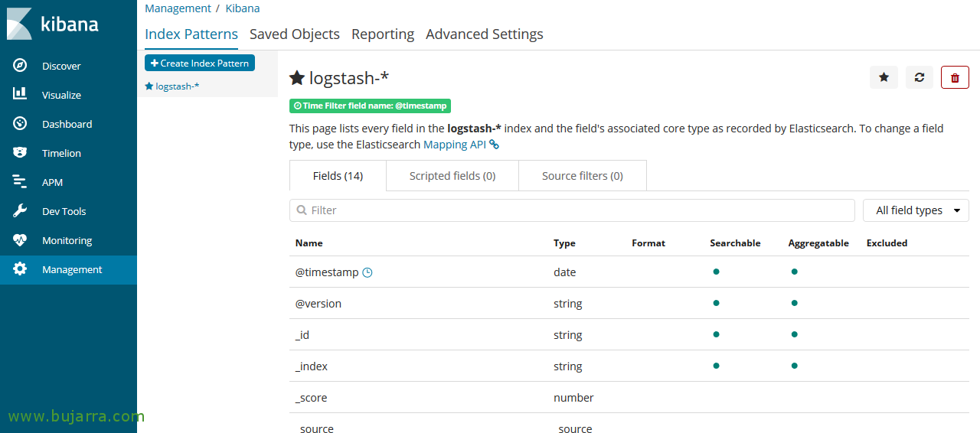
Task: Open the APM section
Action: tap(52, 182)
